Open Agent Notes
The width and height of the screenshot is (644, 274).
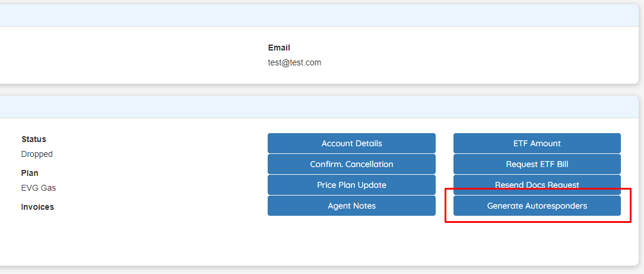click(x=351, y=206)
